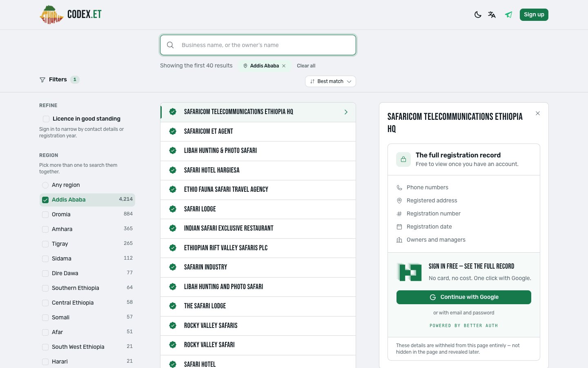The width and height of the screenshot is (588, 368).
Task: Open the language translation icon
Action: coord(492,15)
